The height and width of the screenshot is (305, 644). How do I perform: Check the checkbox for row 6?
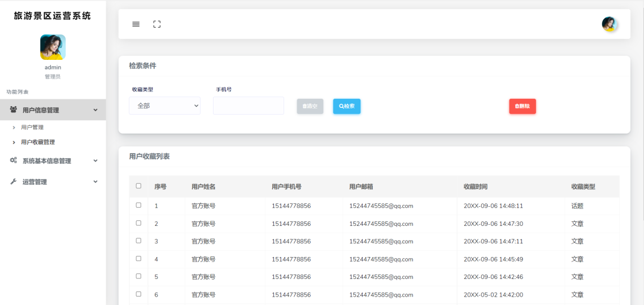click(x=138, y=294)
